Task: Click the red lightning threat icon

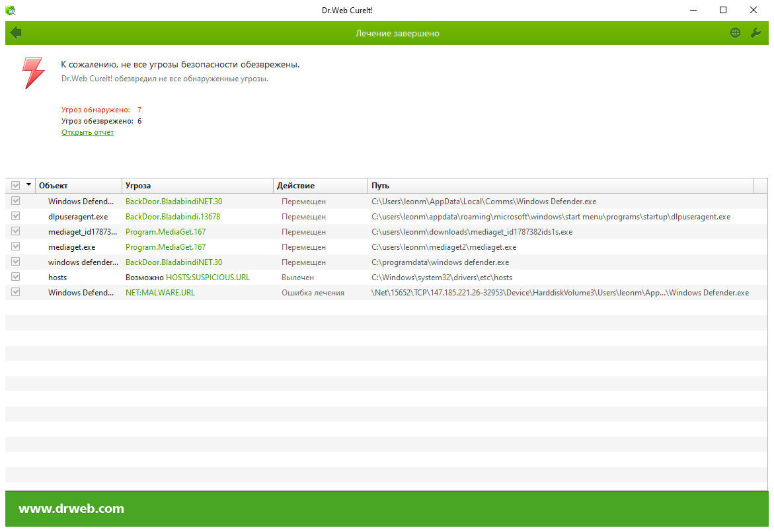Action: 33,73
